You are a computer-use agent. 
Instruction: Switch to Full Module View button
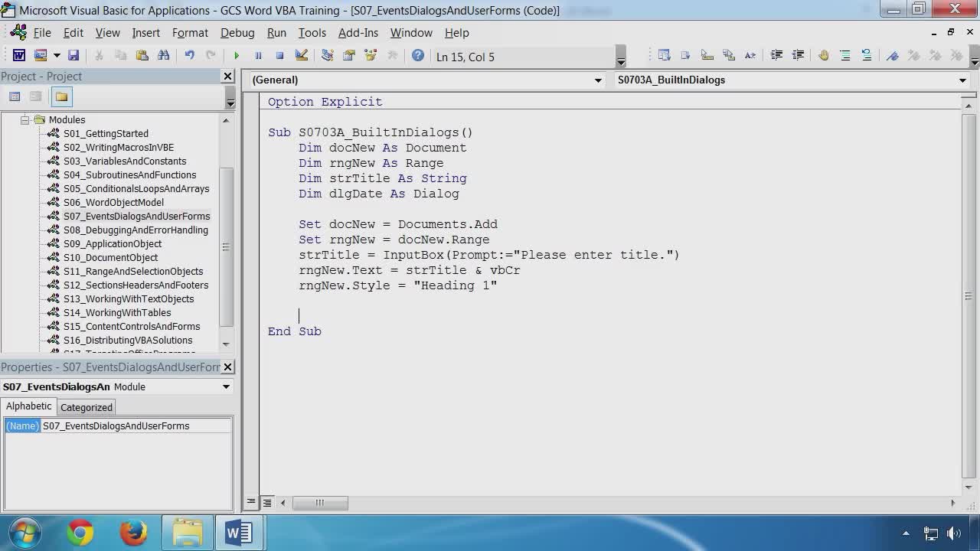tap(267, 503)
